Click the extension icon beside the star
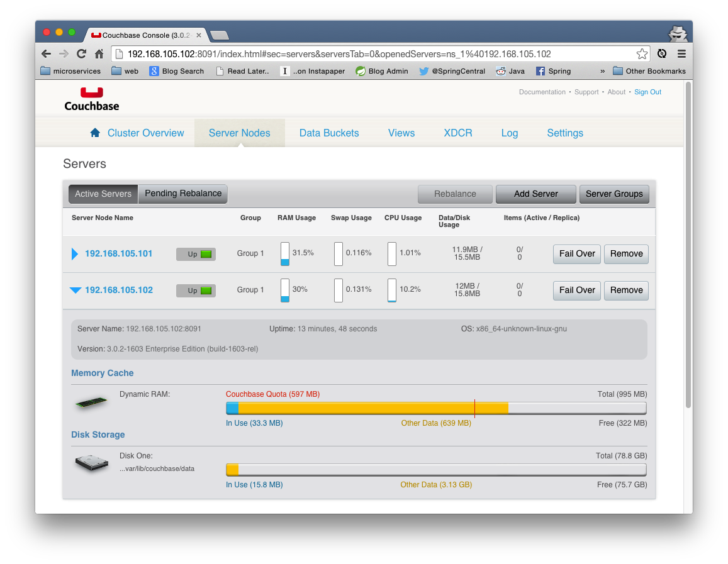Image resolution: width=728 pixels, height=564 pixels. click(661, 54)
